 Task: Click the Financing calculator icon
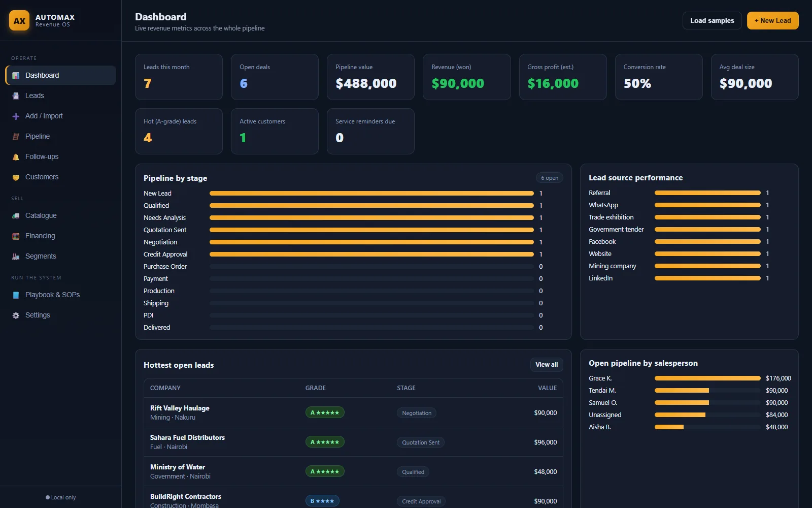pyautogui.click(x=16, y=236)
